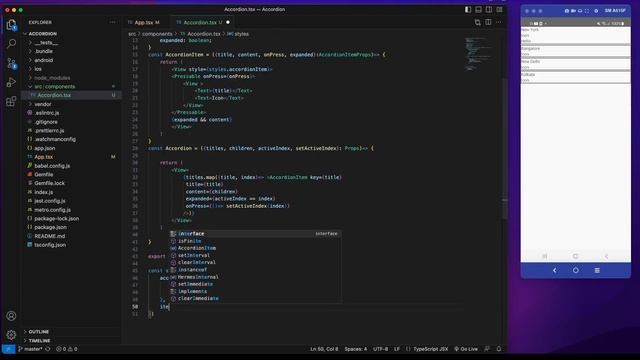Click the LF end-of-line status item

click(397, 349)
